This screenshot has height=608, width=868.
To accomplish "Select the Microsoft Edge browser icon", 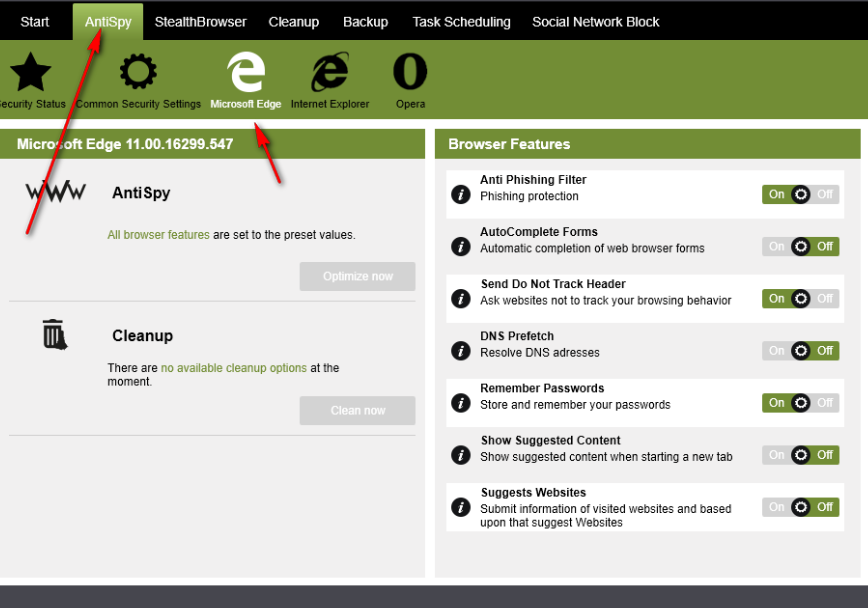I will click(x=246, y=72).
